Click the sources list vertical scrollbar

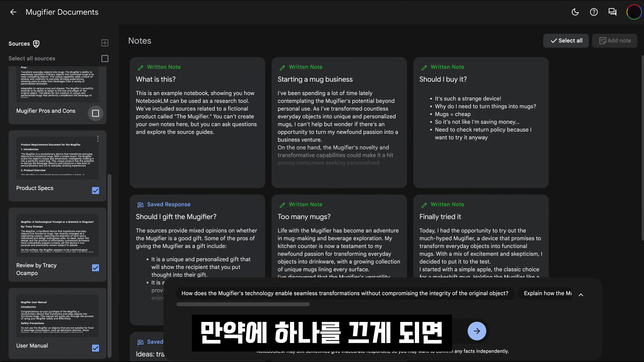coord(109,266)
